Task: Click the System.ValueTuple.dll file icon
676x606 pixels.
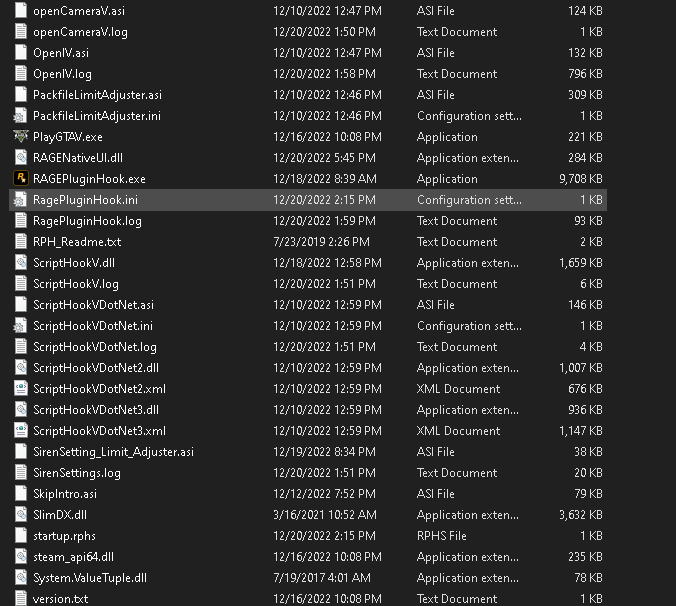Action: 21,578
